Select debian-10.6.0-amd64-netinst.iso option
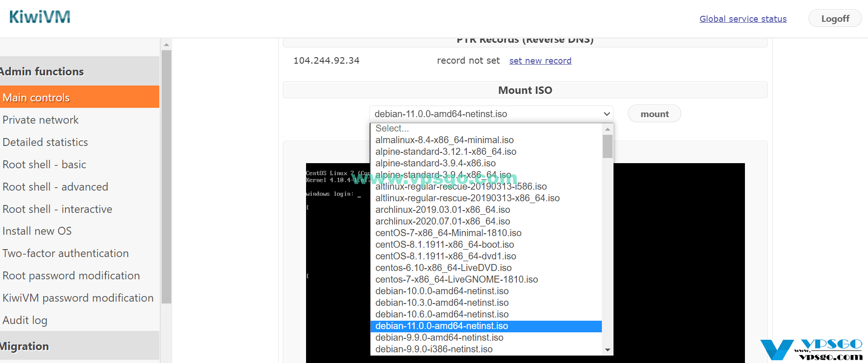The height and width of the screenshot is (363, 868). [486, 314]
